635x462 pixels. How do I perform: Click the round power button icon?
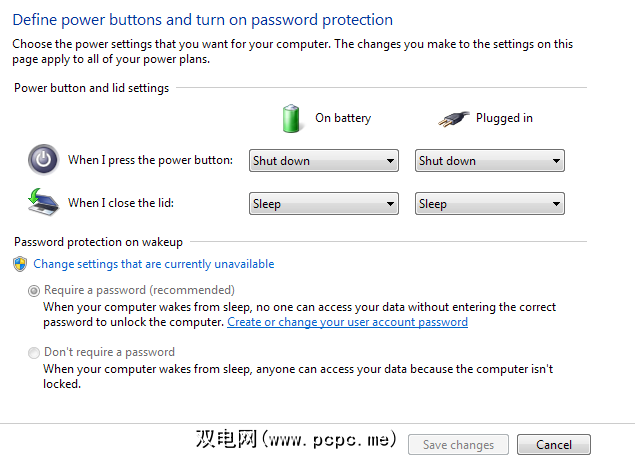(x=43, y=160)
